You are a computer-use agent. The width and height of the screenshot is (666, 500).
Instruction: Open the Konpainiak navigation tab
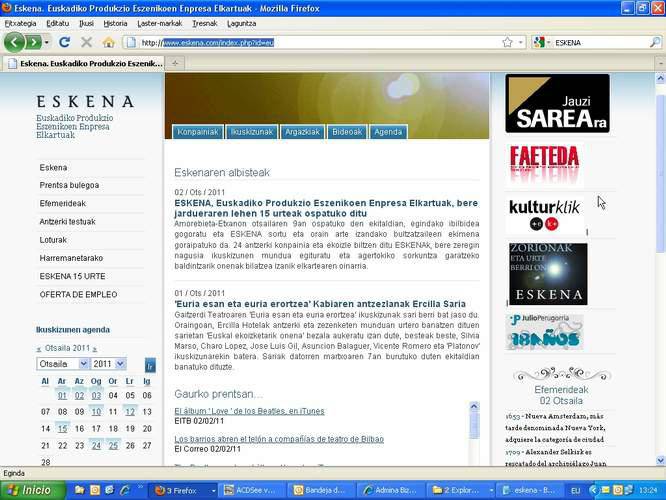[x=198, y=132]
